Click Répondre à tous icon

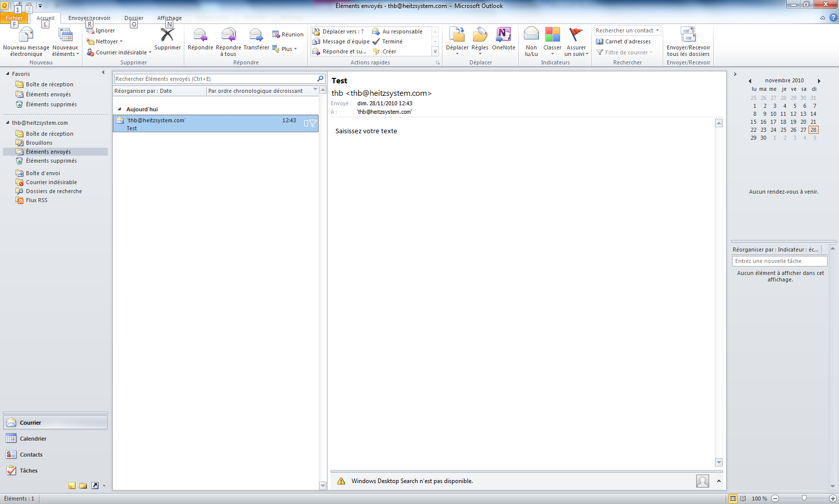pos(228,42)
